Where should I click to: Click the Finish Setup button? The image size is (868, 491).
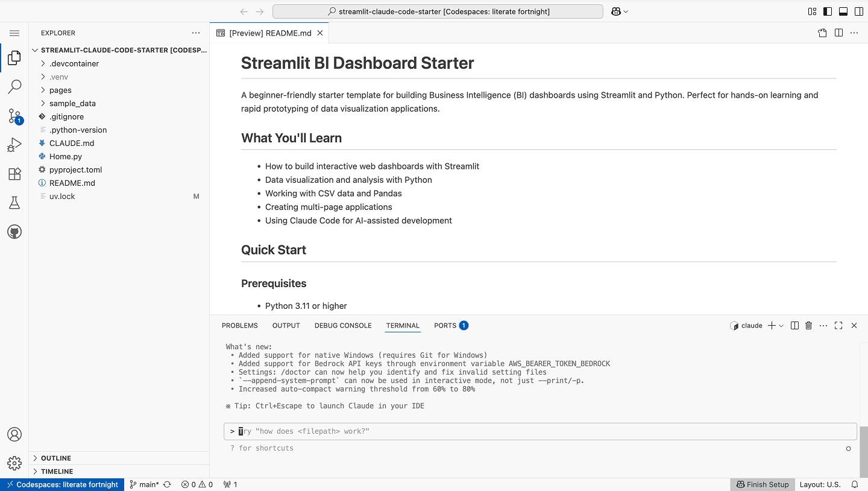click(762, 484)
